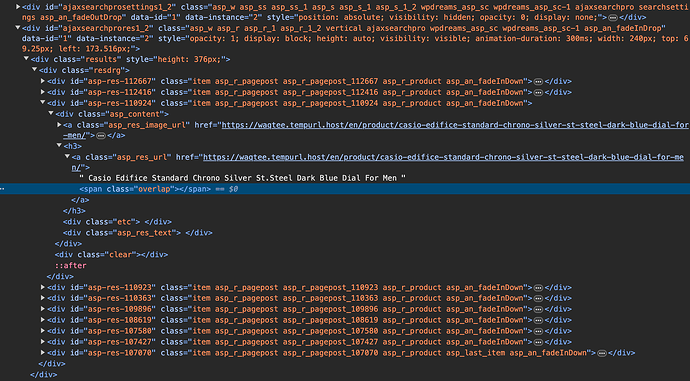Collapse the div class="results" node
Viewport: 690px width, 381px height.
point(26,59)
